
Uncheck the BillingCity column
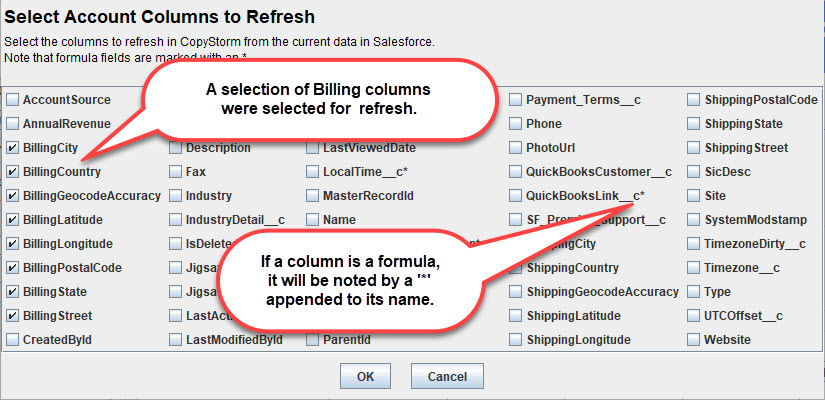(12, 148)
